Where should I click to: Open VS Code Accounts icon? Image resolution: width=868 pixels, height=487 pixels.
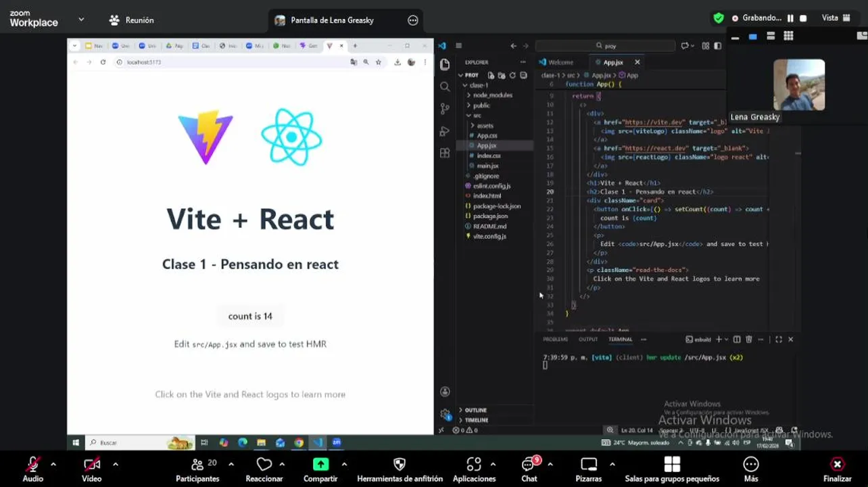point(445,392)
